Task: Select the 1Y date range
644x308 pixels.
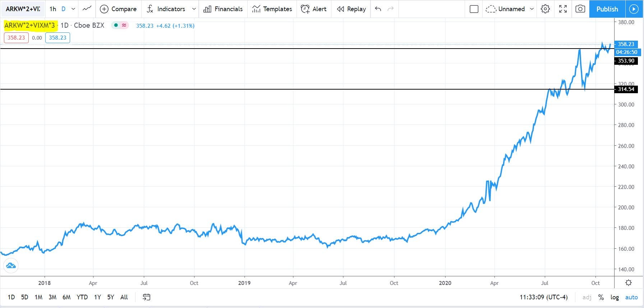Action: [x=97, y=297]
